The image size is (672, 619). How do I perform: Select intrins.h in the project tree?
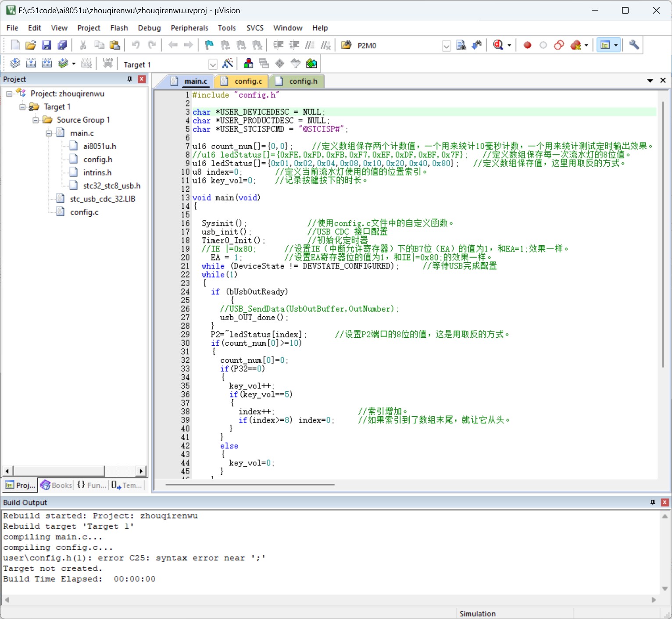(97, 173)
